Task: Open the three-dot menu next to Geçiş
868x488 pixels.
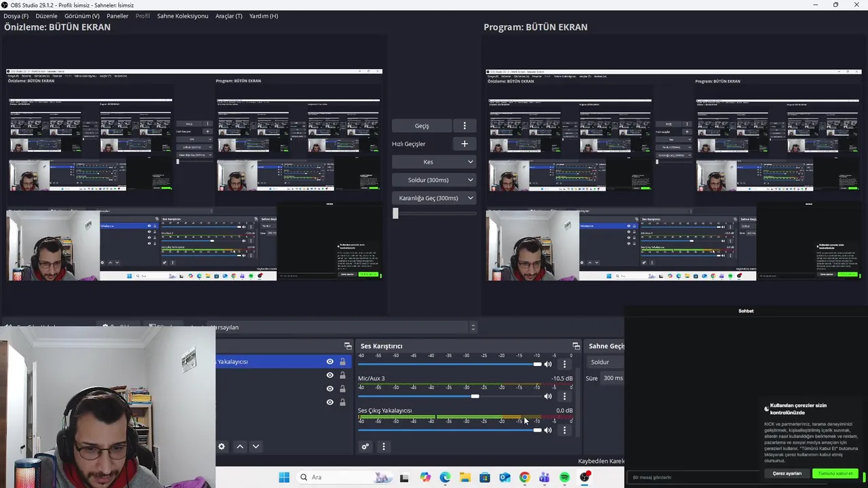Action: 465,126
